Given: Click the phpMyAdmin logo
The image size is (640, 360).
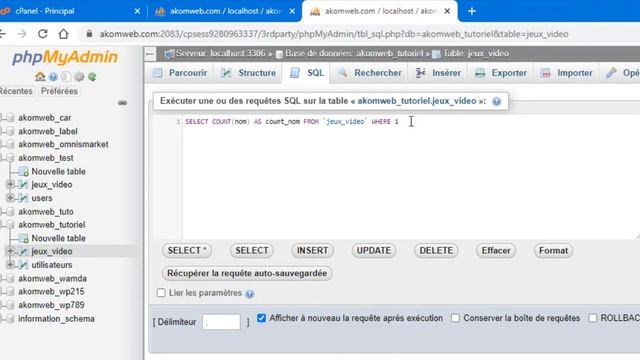Looking at the screenshot, I should click(65, 57).
